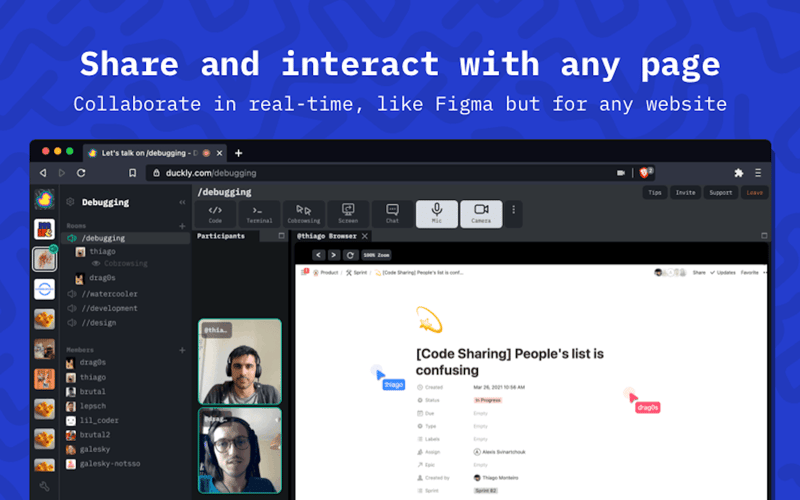Image resolution: width=800 pixels, height=500 pixels.
Task: Go back in the cobrowsing browser
Action: (318, 255)
